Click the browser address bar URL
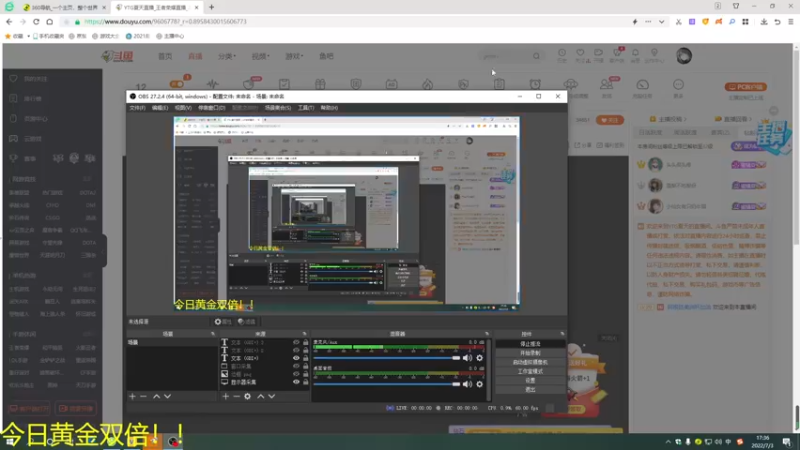Screen dimensions: 800x450 click(165, 22)
